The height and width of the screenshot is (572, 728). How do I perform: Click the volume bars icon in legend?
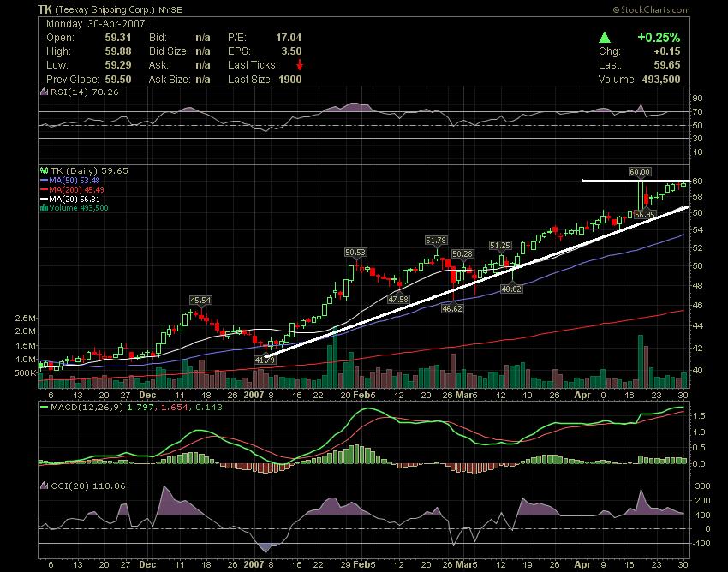point(44,207)
